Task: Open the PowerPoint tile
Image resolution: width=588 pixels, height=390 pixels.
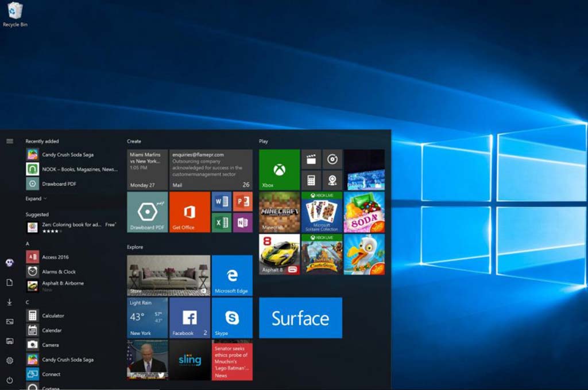Action: (x=243, y=201)
